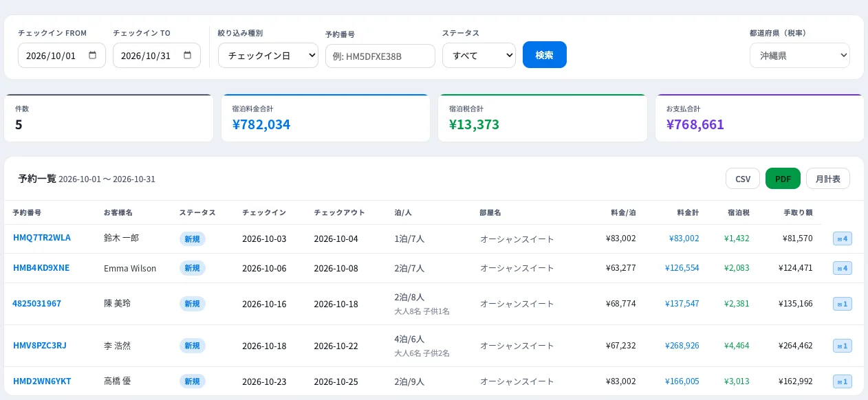This screenshot has height=400, width=868.
Task: Click tax value ¥4,464
Action: tap(737, 346)
